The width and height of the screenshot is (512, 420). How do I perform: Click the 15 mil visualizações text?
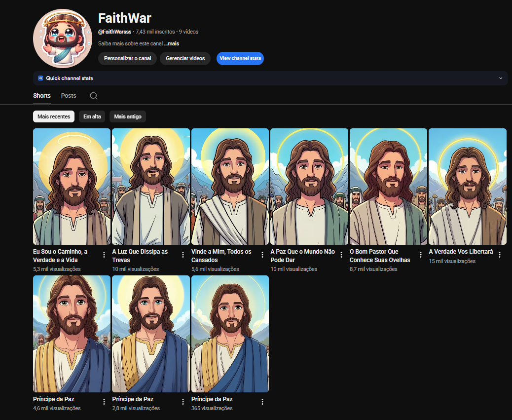[x=452, y=261]
